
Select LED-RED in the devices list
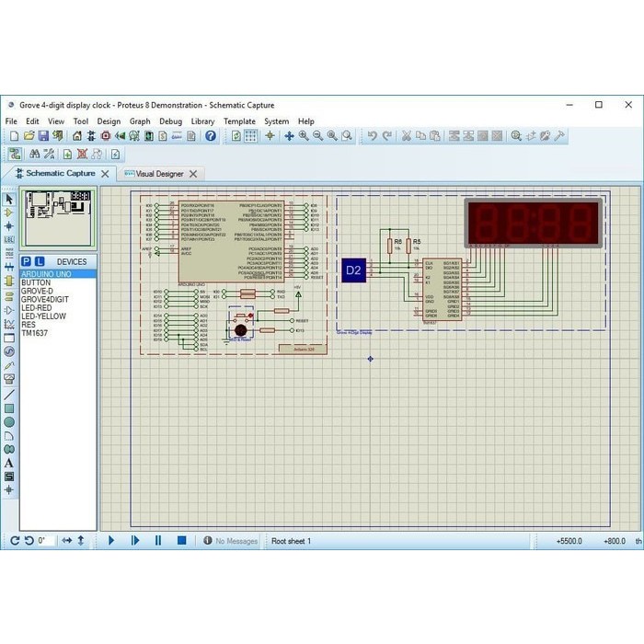click(58, 307)
